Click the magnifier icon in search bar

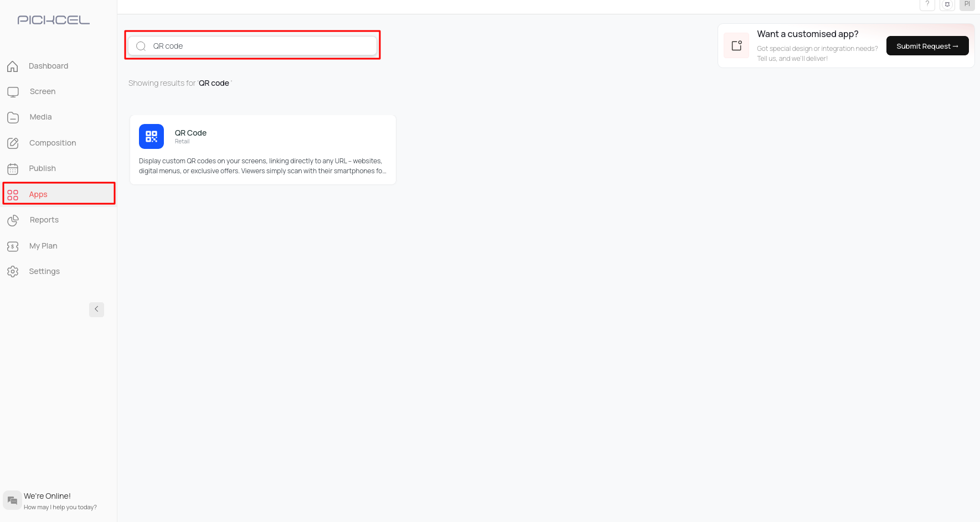(141, 46)
